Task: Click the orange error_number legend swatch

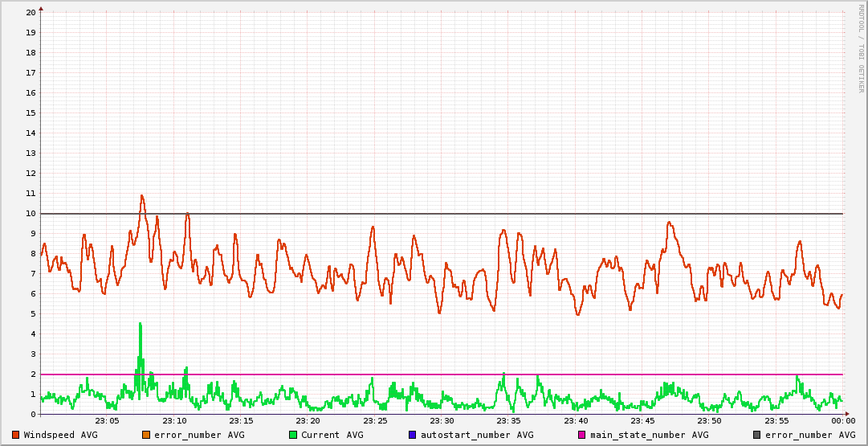Action: [146, 435]
